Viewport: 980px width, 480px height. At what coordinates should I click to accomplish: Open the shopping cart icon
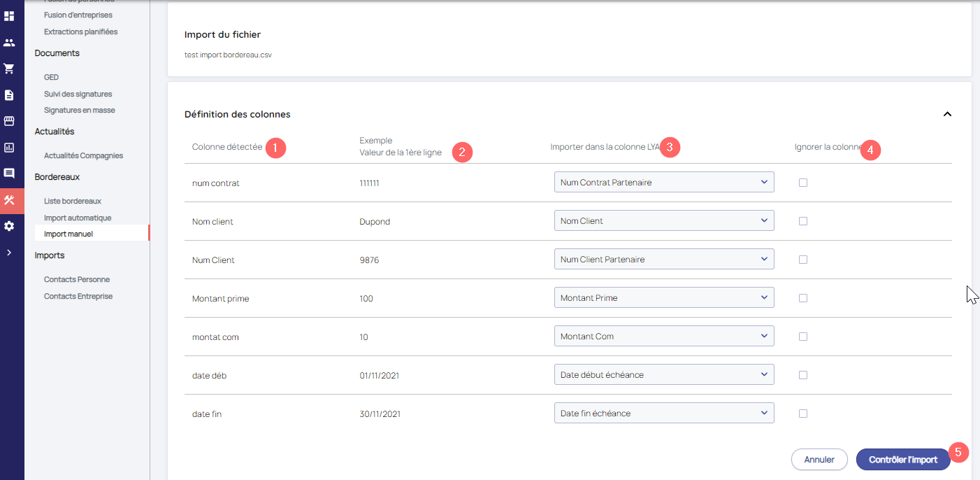pos(9,69)
